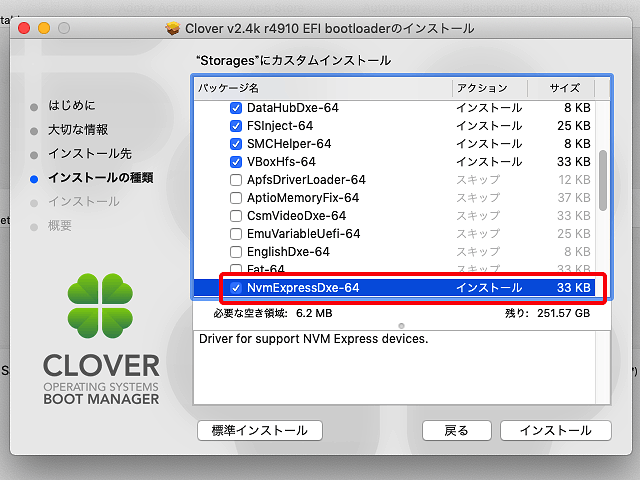Image resolution: width=640 pixels, height=480 pixels.
Task: Click the 37 KB size of AptioMemoryFix-64
Action: tap(574, 198)
